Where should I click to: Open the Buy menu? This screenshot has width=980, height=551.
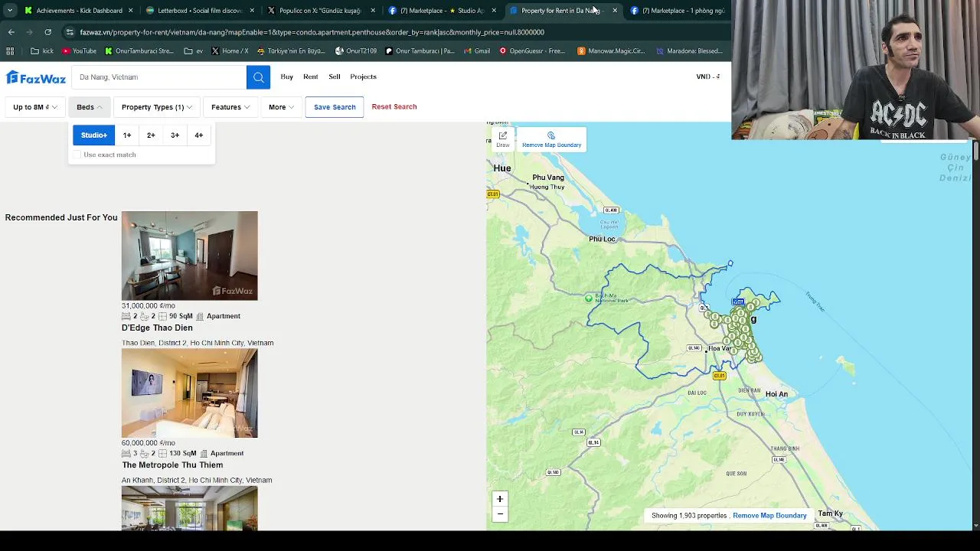(x=287, y=77)
